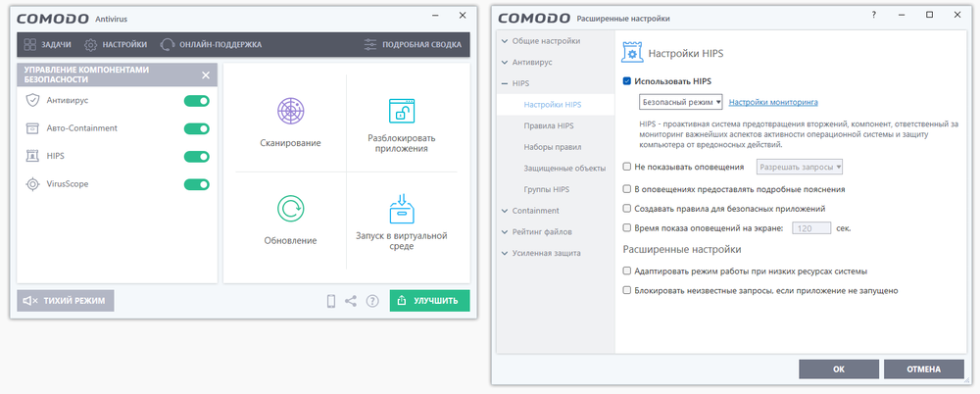Check Блокировать неизвестные запросы checkbox
Viewport: 980px width, 394px height.
tap(627, 290)
